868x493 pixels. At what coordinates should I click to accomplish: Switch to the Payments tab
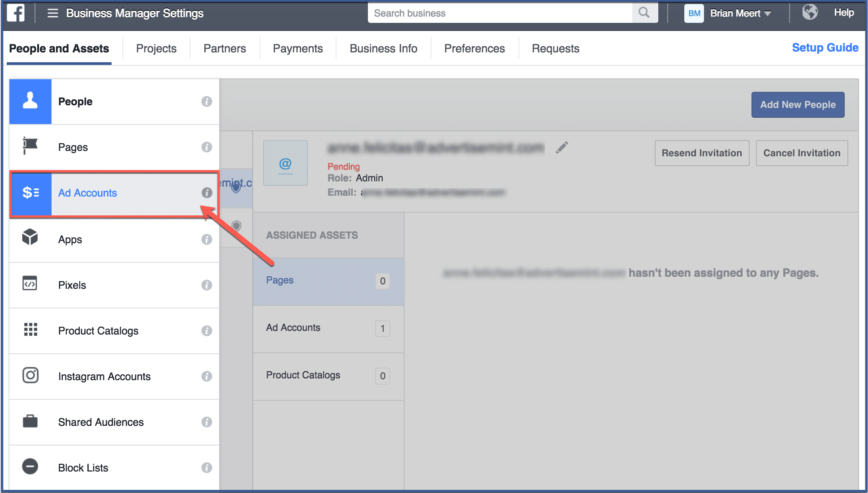pos(298,48)
